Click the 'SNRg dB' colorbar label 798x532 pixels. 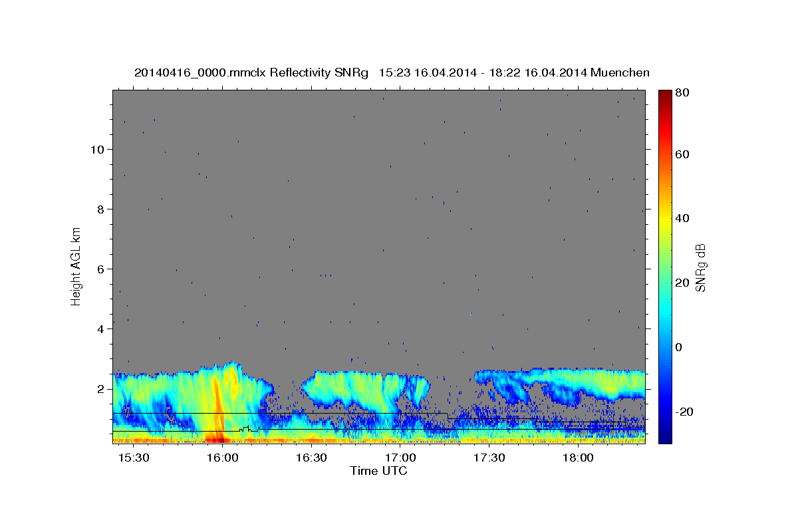[700, 266]
